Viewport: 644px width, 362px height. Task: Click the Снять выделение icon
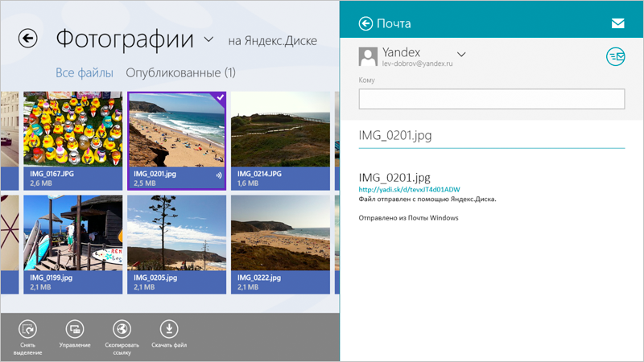tap(27, 329)
